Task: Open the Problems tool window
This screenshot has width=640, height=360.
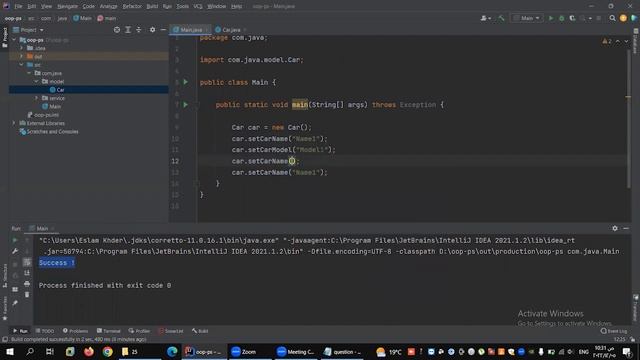Action: (76, 331)
